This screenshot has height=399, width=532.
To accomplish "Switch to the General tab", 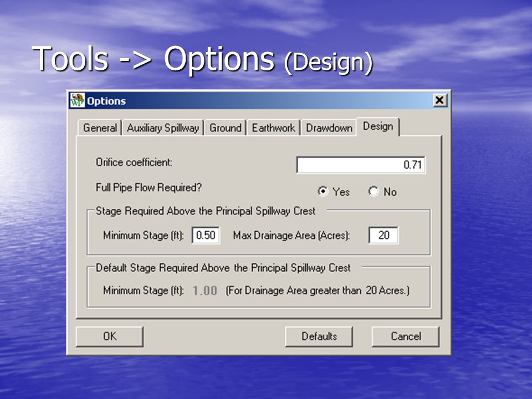I will [100, 128].
